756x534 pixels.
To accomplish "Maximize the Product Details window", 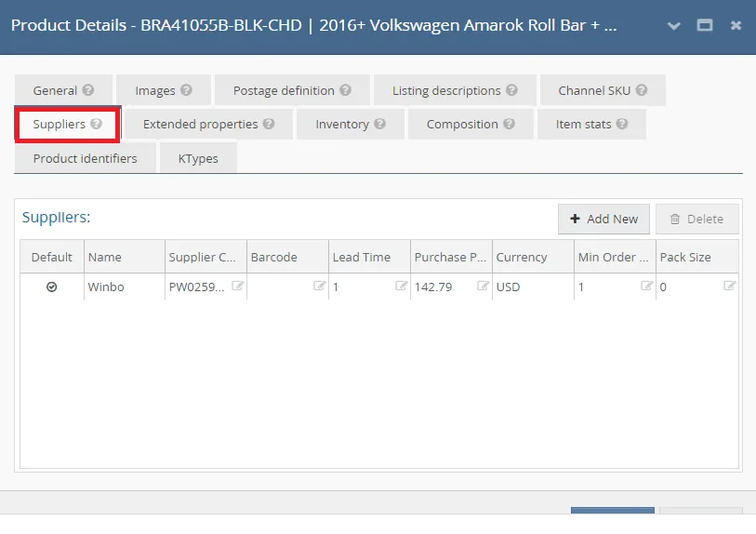I will pyautogui.click(x=705, y=25).
